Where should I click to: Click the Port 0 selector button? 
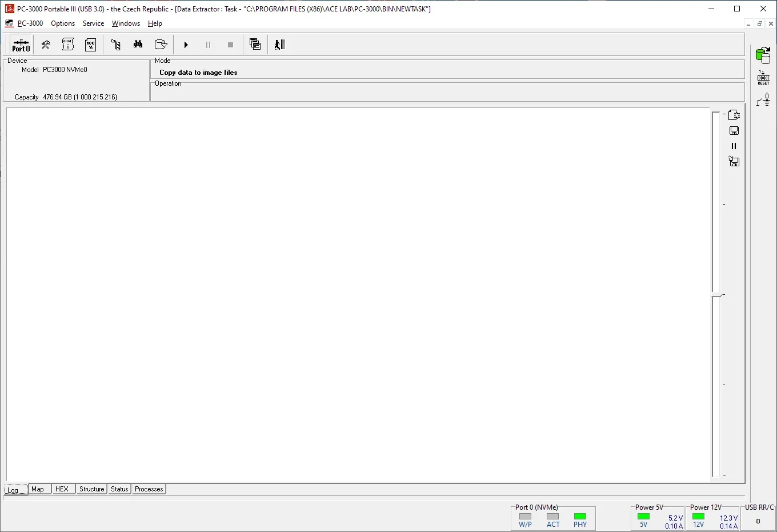[21, 45]
